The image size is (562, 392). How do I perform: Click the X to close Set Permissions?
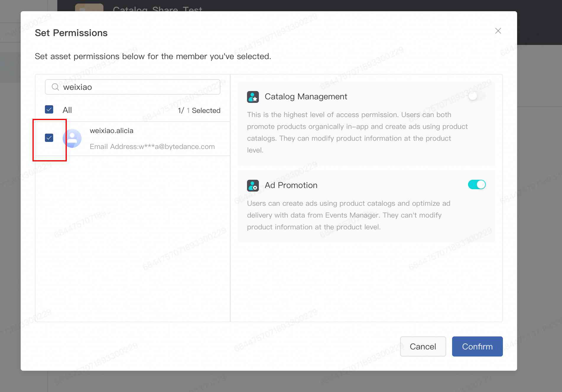coord(498,31)
